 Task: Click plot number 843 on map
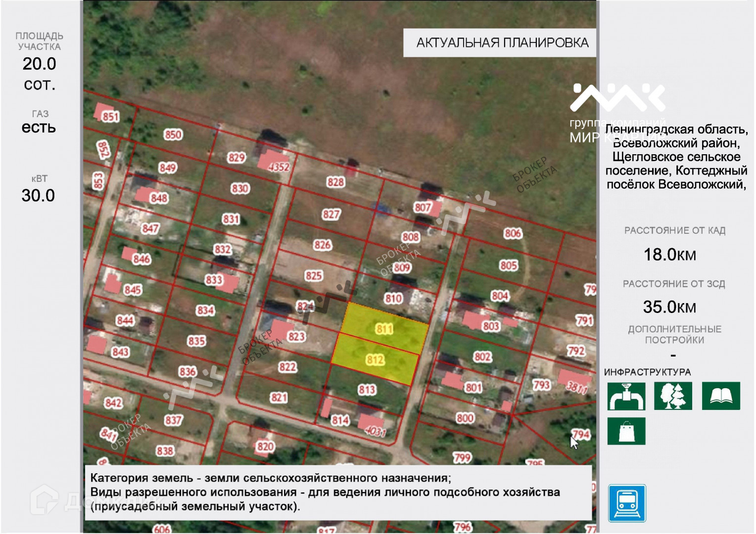[120, 352]
